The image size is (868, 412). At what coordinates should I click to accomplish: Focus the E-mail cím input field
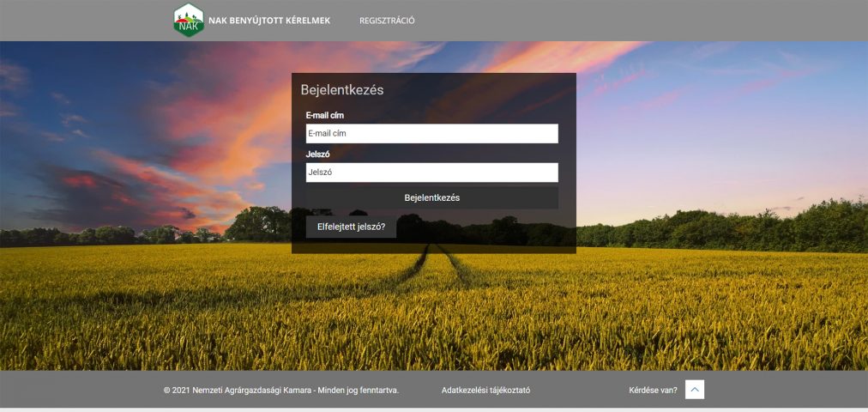(x=431, y=134)
